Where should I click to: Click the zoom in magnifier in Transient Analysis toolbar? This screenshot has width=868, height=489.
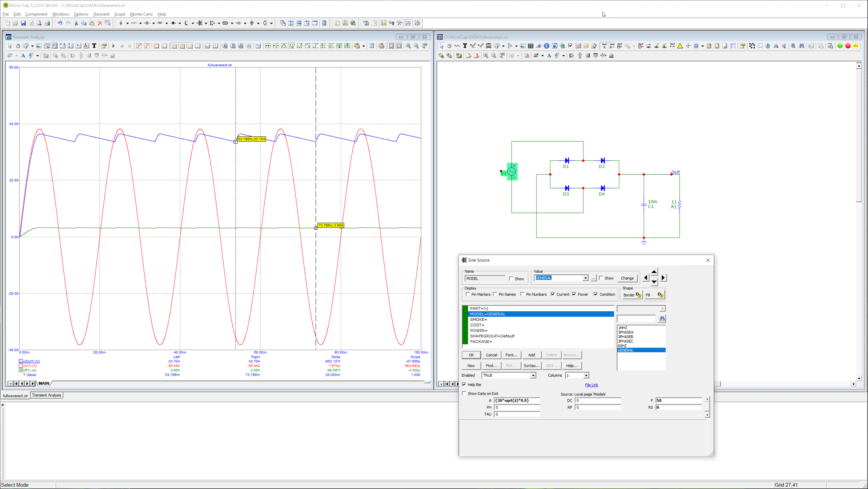click(408, 46)
